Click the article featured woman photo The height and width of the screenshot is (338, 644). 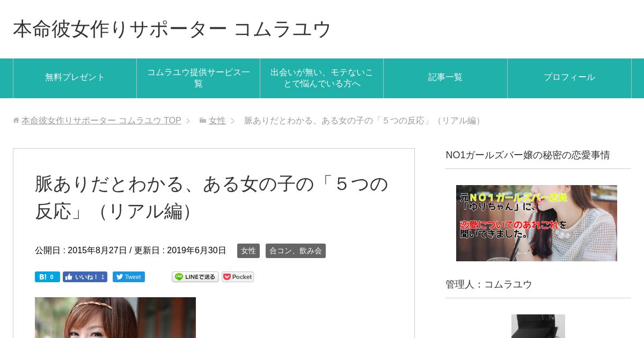point(115,318)
